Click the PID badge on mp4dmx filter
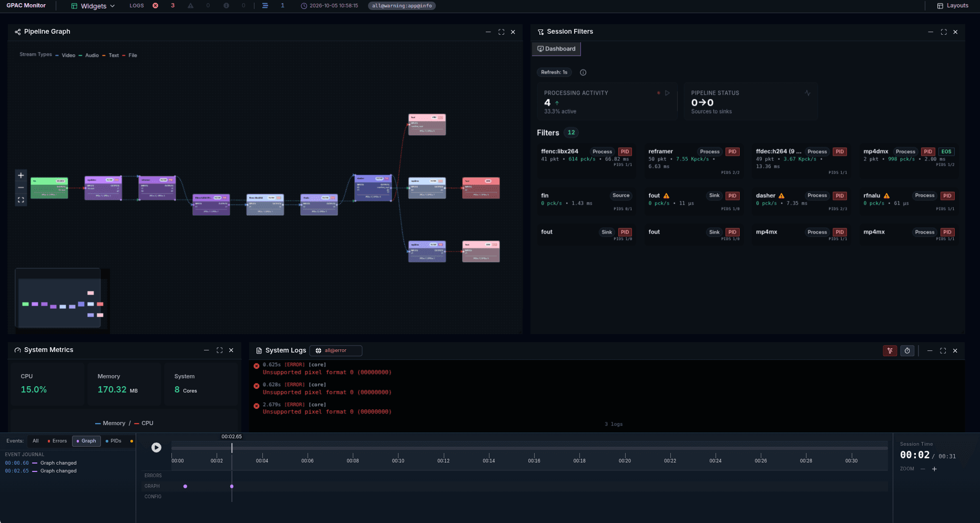980x523 pixels. point(928,152)
